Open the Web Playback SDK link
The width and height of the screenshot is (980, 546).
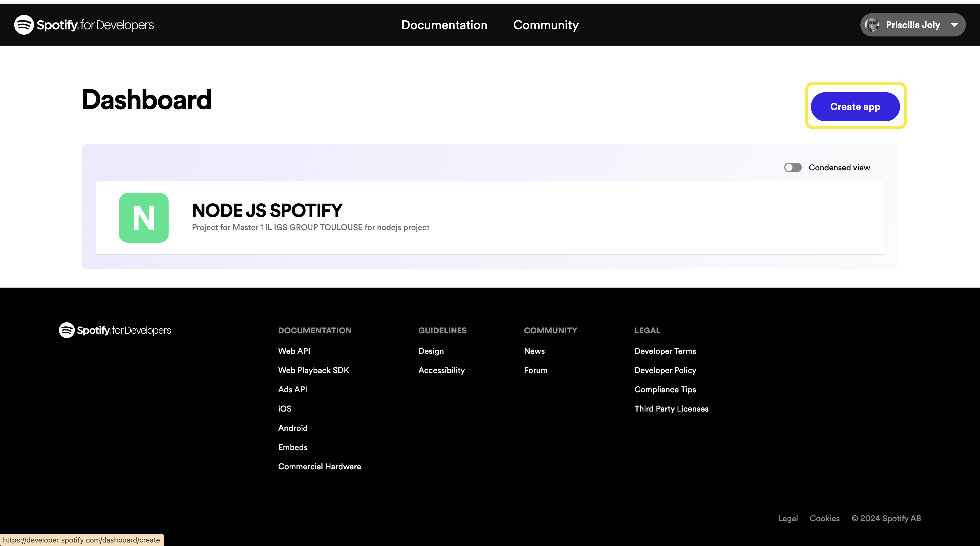coord(313,370)
